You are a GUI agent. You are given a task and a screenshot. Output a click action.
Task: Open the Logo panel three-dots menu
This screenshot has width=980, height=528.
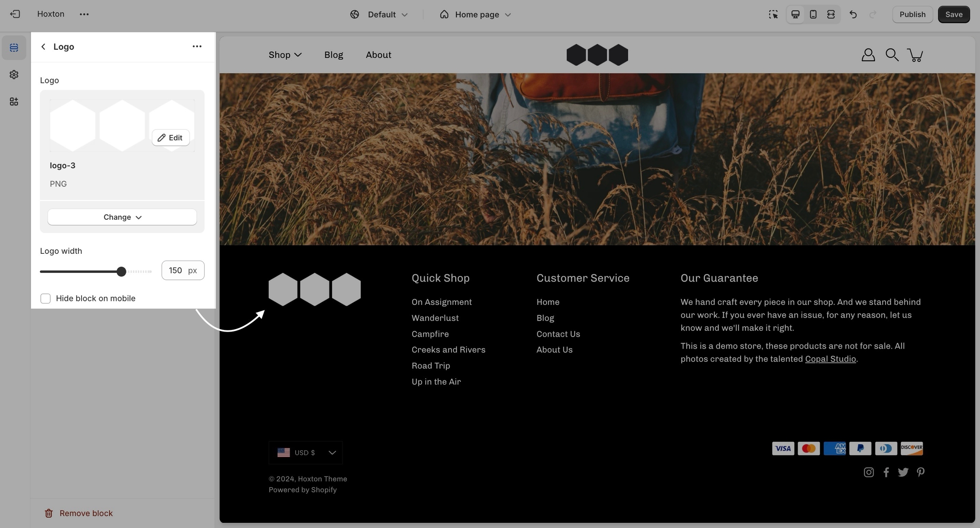[197, 46]
